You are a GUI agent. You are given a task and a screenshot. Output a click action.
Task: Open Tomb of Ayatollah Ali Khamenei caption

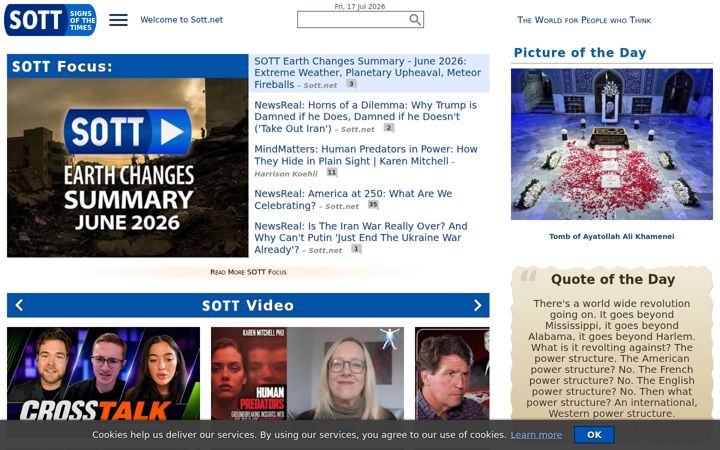point(612,236)
